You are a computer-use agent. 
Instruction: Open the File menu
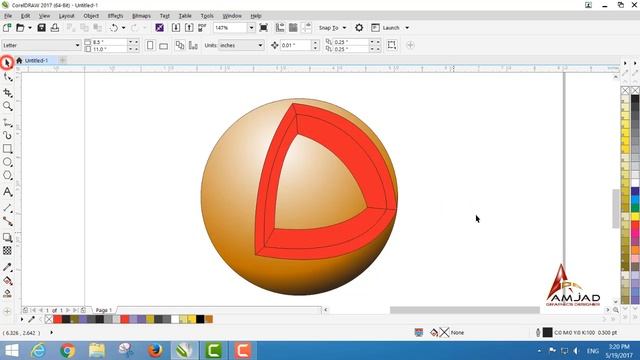pyautogui.click(x=8, y=16)
